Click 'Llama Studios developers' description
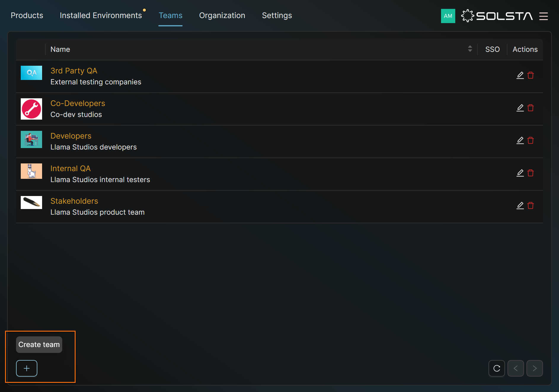The width and height of the screenshot is (559, 392). pos(93,147)
